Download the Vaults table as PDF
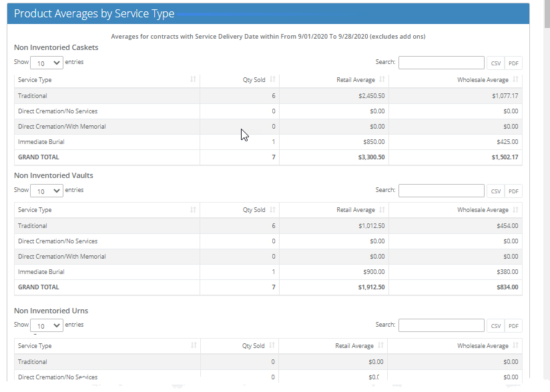Image resolution: width=550 pixels, height=392 pixels. pyautogui.click(x=513, y=191)
